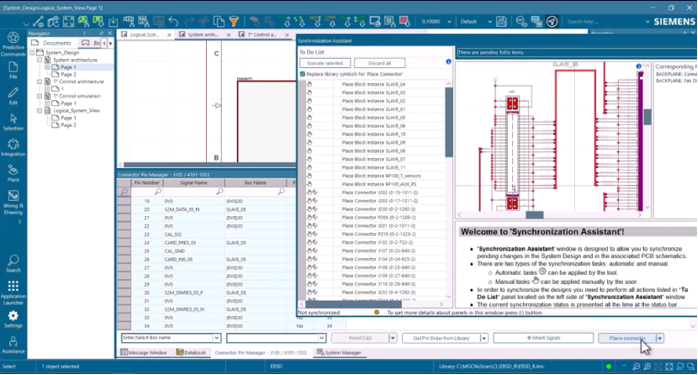Screen dimensions: 698x375
Task: Open the Place connector dropdown arrow
Action: tap(660, 338)
